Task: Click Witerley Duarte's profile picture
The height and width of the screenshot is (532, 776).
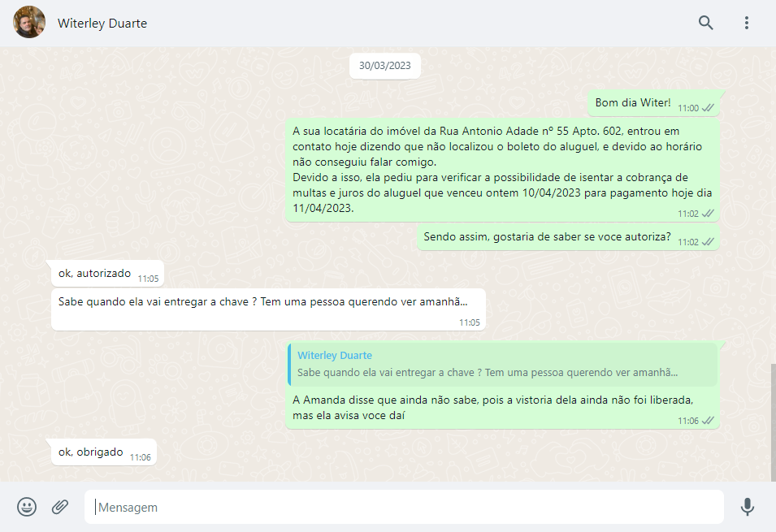Action: 29,23
